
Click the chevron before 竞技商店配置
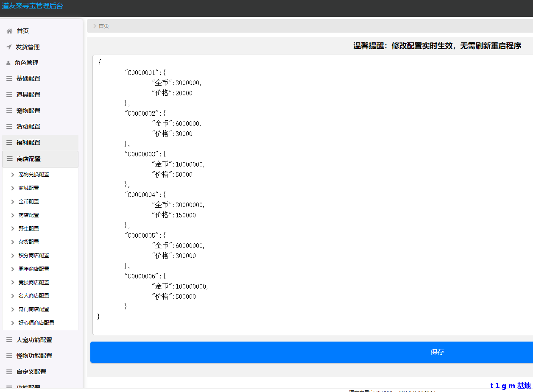(13, 283)
